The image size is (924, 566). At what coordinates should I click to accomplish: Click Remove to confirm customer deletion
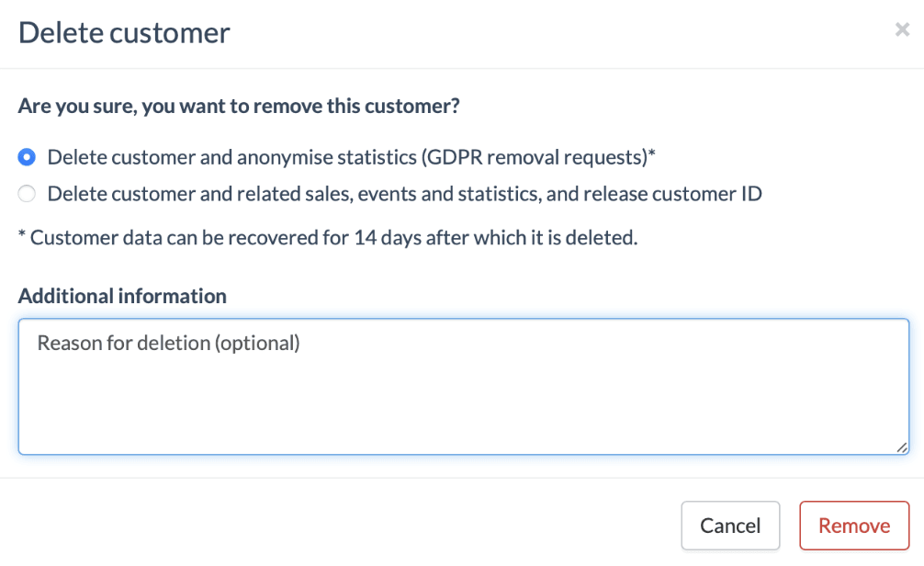click(x=854, y=525)
